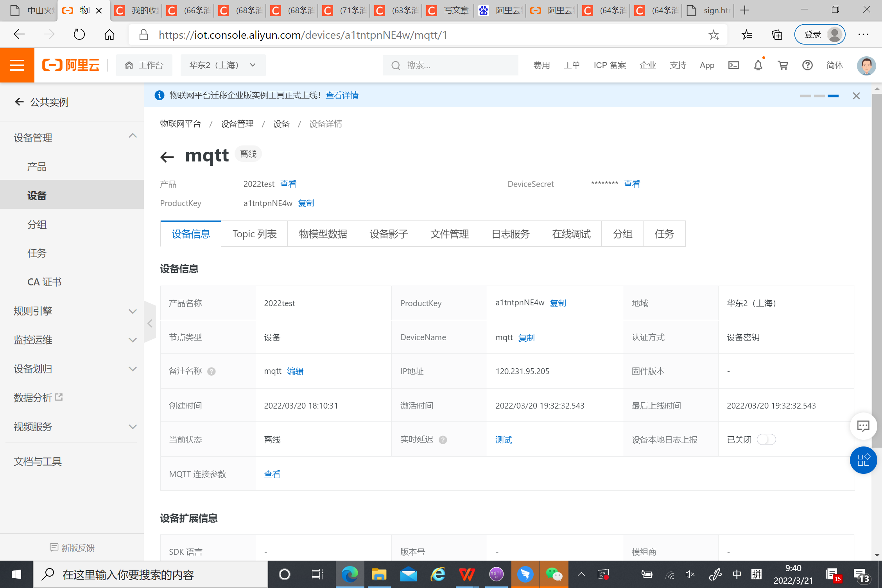Image resolution: width=882 pixels, height=588 pixels.
Task: Open browser favorites list
Action: point(746,35)
